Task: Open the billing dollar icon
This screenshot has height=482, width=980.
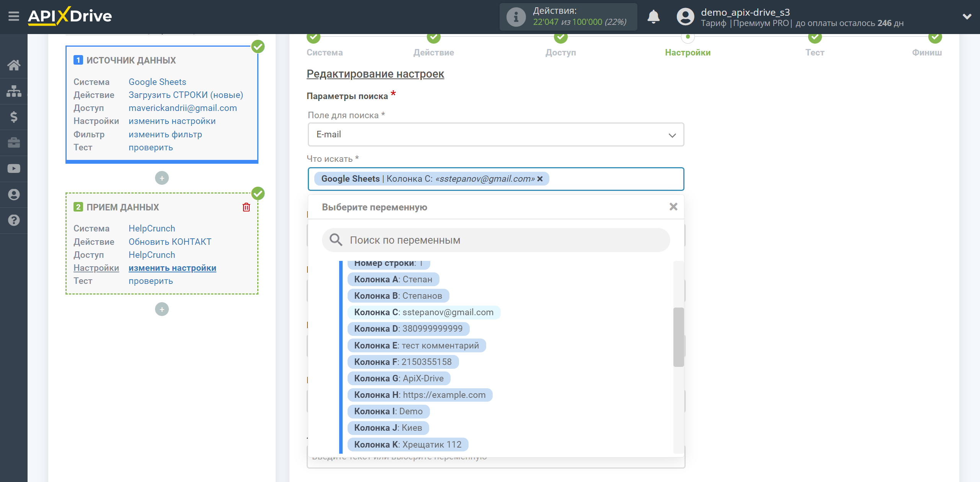Action: [x=14, y=117]
